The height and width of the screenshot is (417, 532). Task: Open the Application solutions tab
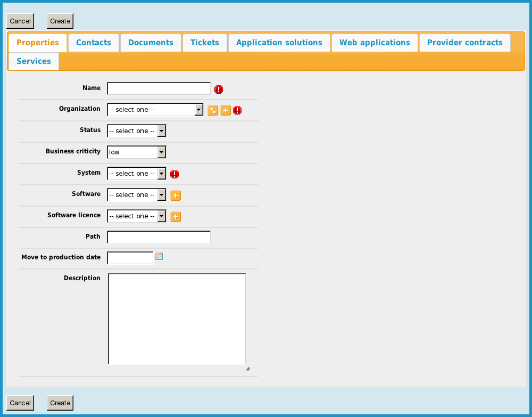tap(279, 43)
